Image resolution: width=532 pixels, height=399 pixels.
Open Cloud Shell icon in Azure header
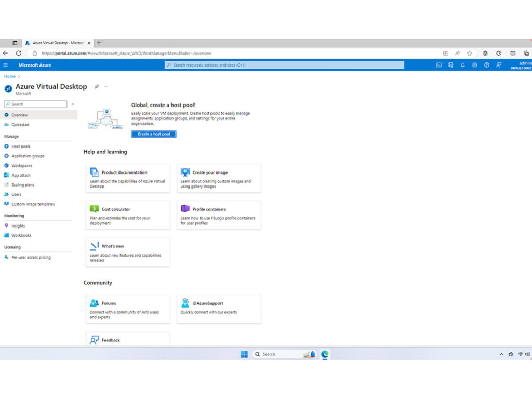point(438,65)
